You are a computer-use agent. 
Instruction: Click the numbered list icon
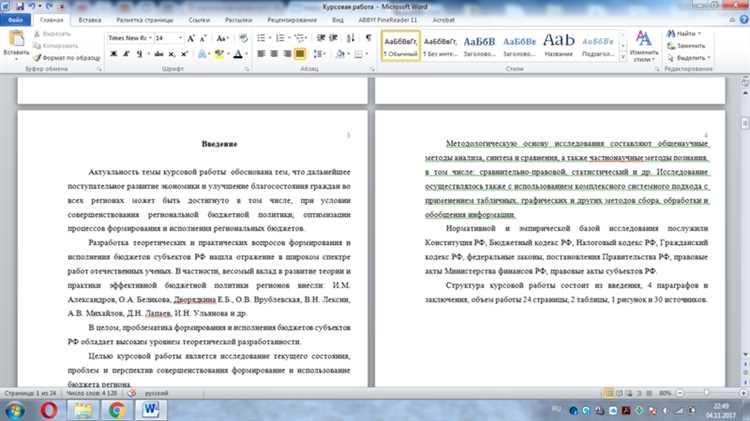[280, 38]
